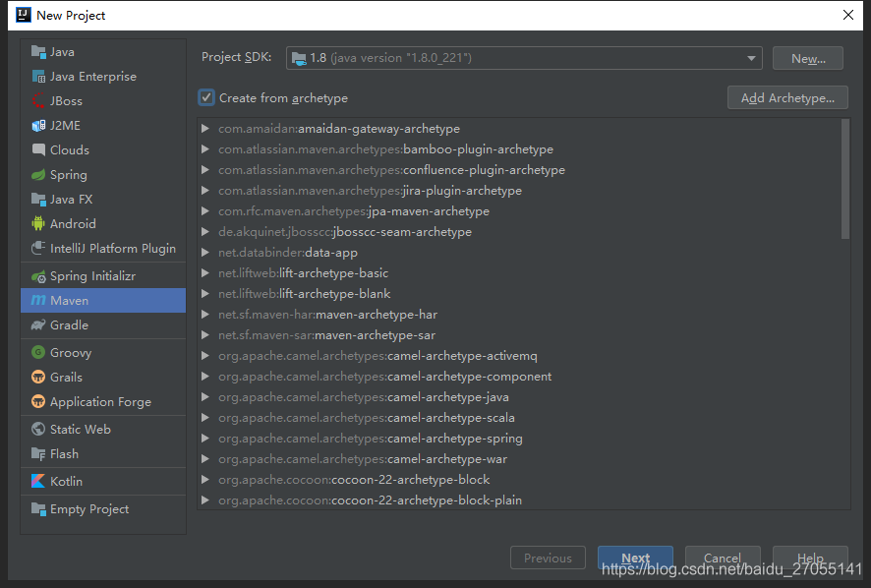Viewport: 871px width, 588px height.
Task: Click the Spring Initializr icon
Action: tap(38, 276)
